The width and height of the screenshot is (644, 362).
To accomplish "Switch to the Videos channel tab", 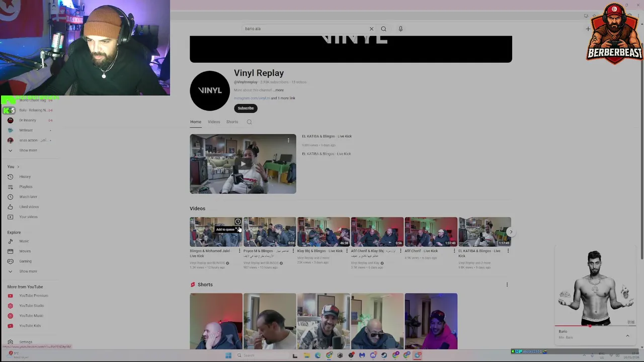I will coord(214,122).
